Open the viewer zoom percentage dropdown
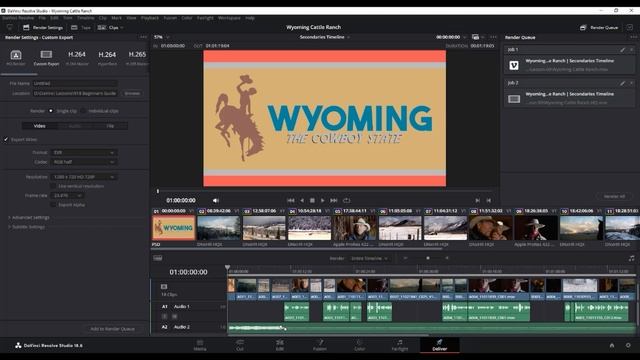The height and width of the screenshot is (360, 640). pos(162,37)
